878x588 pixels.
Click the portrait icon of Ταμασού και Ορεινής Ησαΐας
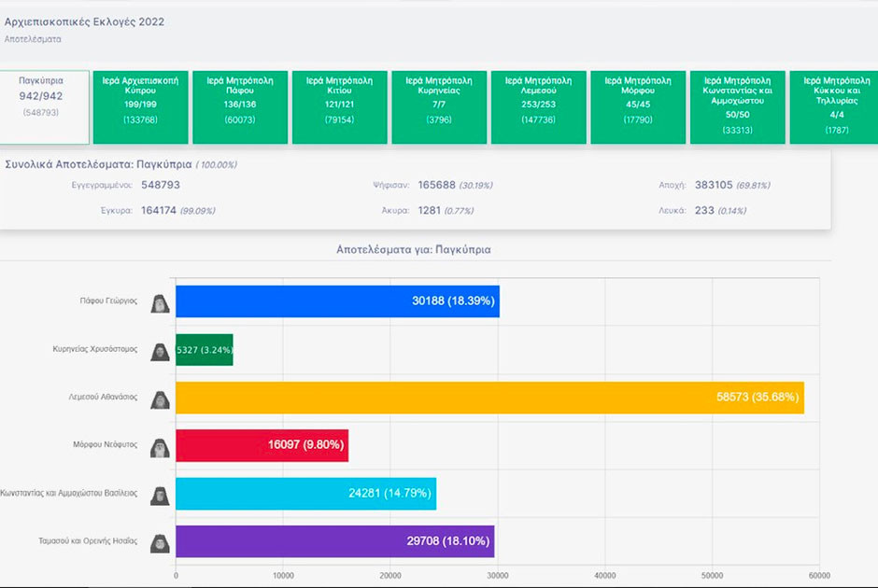coord(160,543)
